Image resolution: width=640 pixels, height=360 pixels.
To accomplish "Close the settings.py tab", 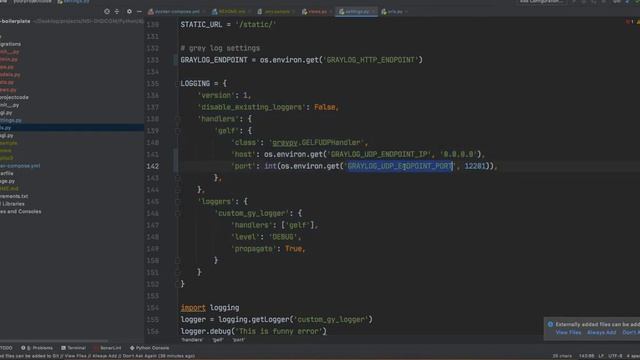I will [373, 12].
